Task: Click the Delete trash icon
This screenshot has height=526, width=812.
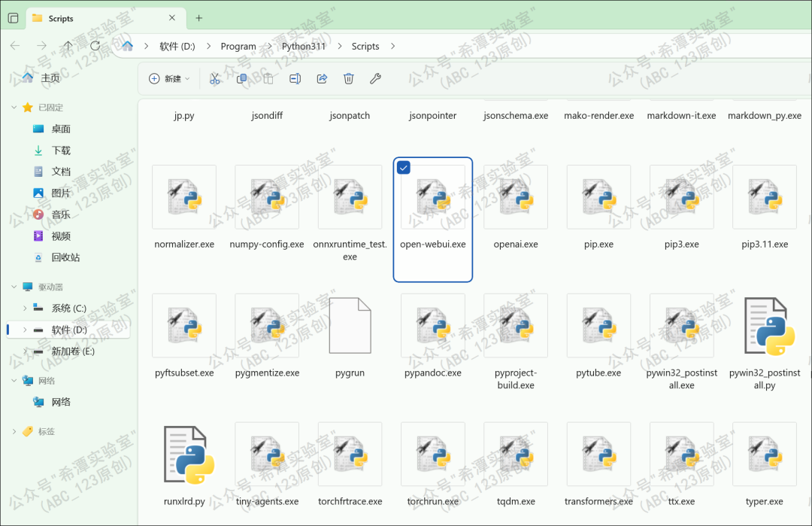Action: click(x=349, y=79)
